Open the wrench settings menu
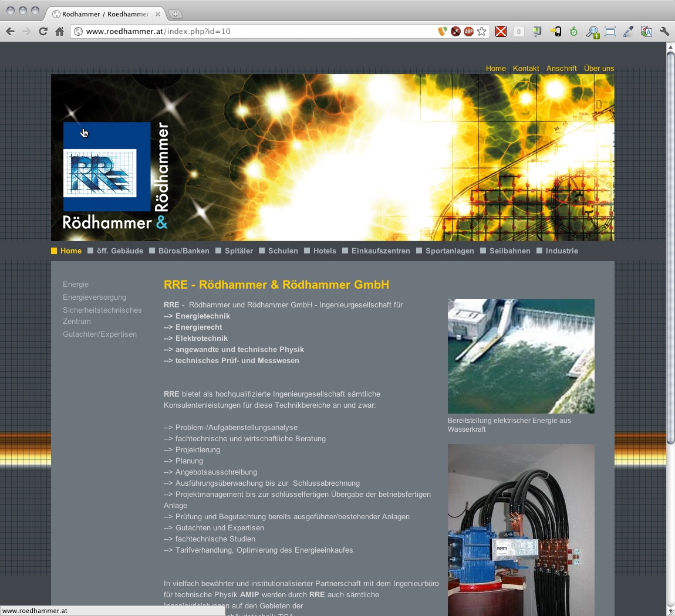This screenshot has width=675, height=616. click(664, 32)
